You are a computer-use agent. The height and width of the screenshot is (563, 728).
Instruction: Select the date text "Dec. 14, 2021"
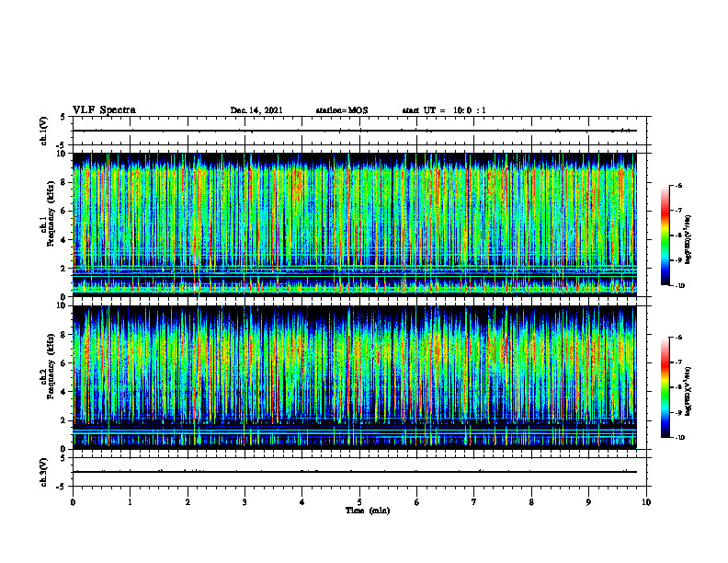pos(256,110)
